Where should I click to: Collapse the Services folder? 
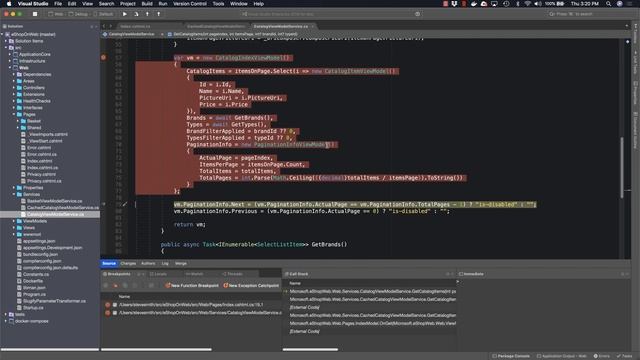(14, 194)
